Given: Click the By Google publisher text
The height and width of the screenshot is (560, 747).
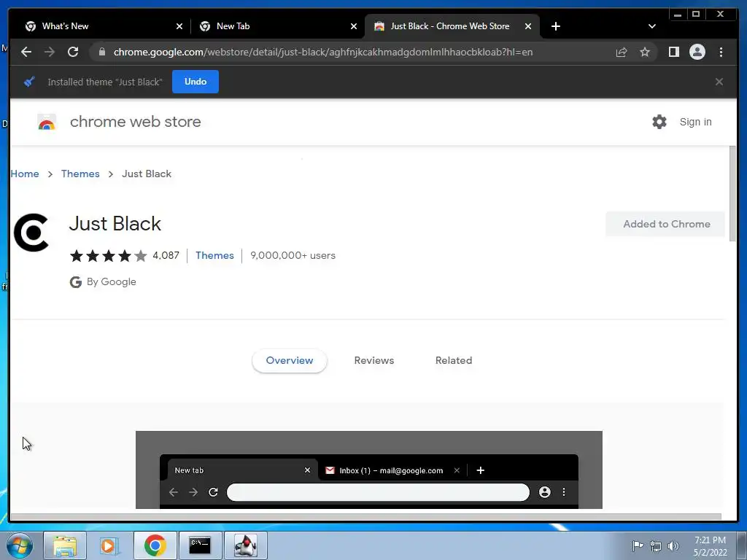Looking at the screenshot, I should pos(111,282).
